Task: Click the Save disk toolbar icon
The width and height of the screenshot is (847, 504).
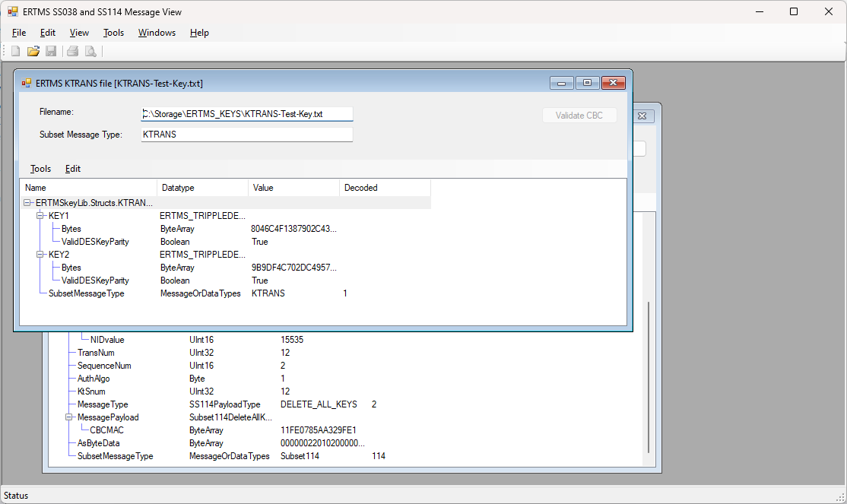Action: pyautogui.click(x=51, y=51)
